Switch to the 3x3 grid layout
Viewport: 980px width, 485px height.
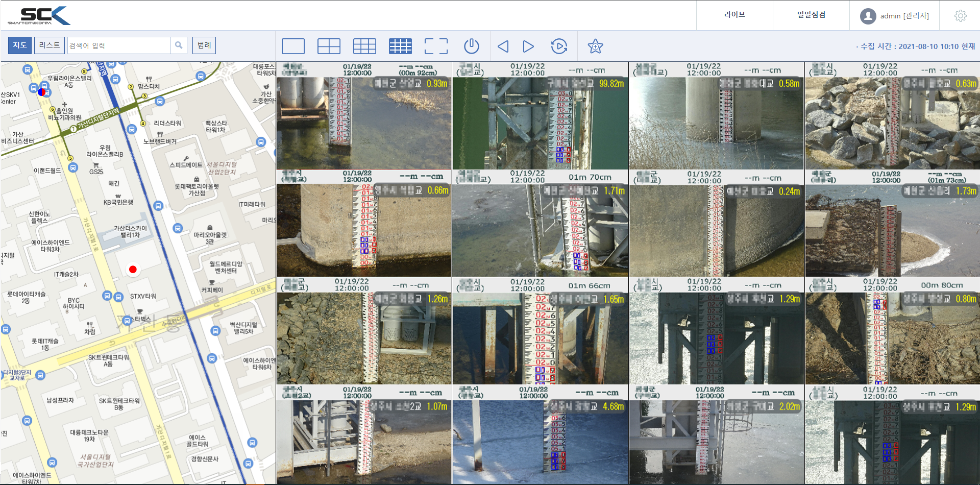[x=364, y=46]
